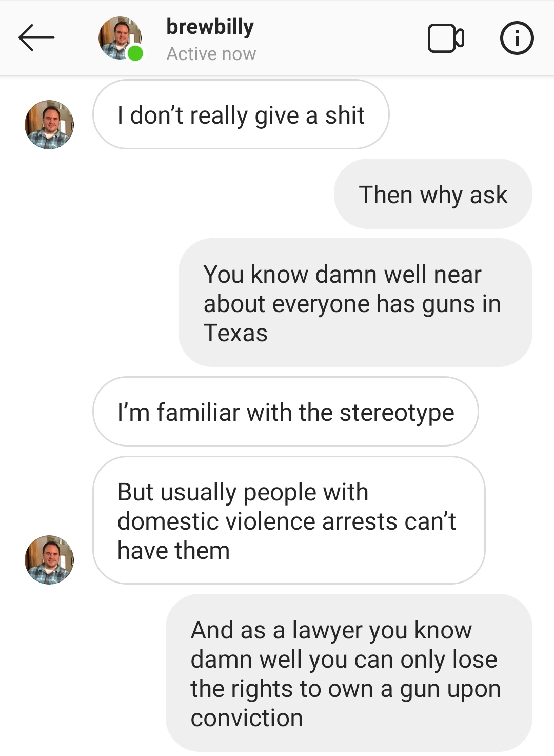Start a video call with brewbilly
The width and height of the screenshot is (554, 756).
[446, 38]
